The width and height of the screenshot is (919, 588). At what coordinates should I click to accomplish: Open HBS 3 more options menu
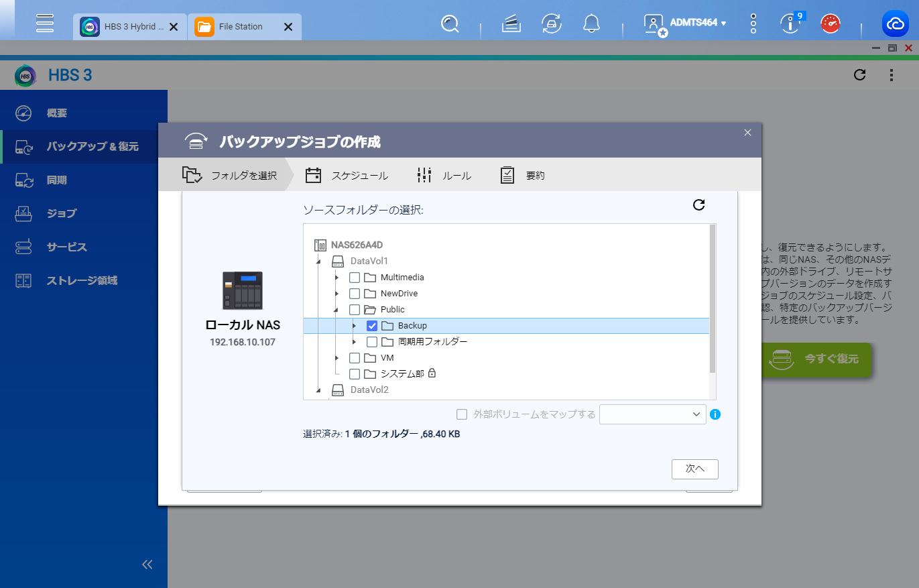[x=892, y=75]
